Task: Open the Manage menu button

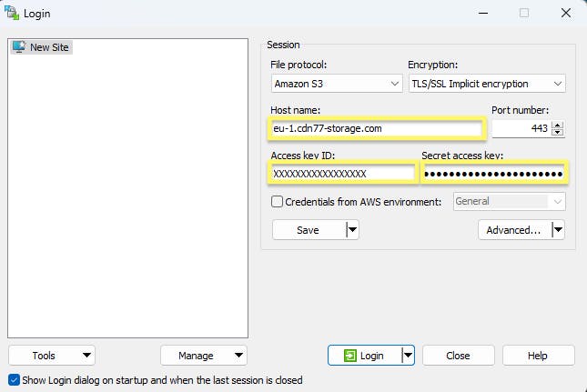Action: (x=203, y=356)
